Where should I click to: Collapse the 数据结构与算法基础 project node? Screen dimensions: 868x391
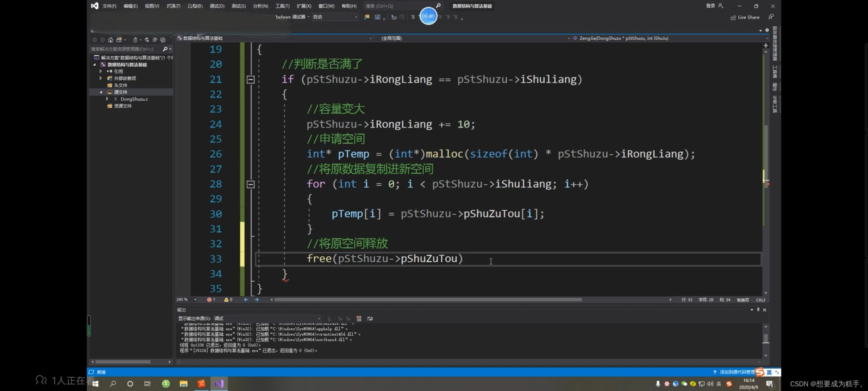pos(95,64)
